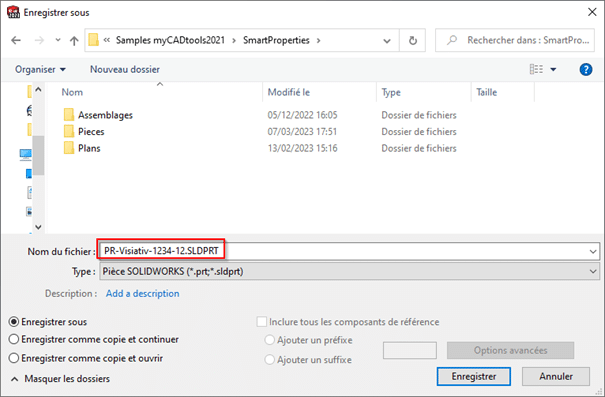Select the Pieces folder
Screen dimensions: 605x397
pos(91,132)
